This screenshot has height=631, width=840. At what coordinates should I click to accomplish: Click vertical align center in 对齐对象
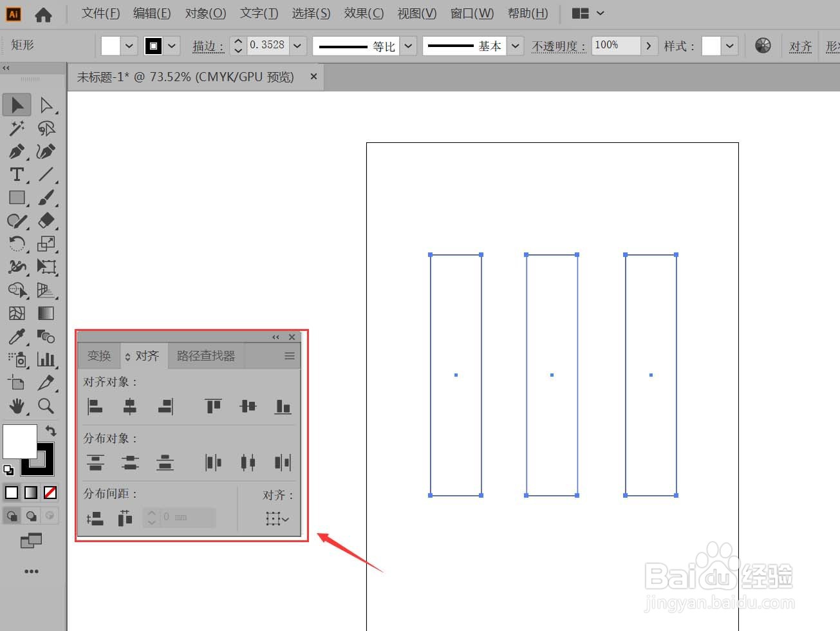[x=248, y=406]
